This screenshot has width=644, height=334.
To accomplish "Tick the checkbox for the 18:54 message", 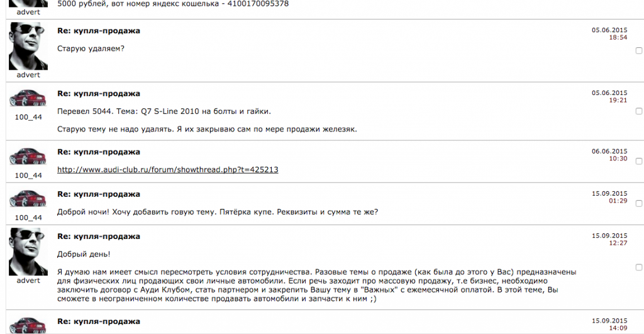I will 639,50.
